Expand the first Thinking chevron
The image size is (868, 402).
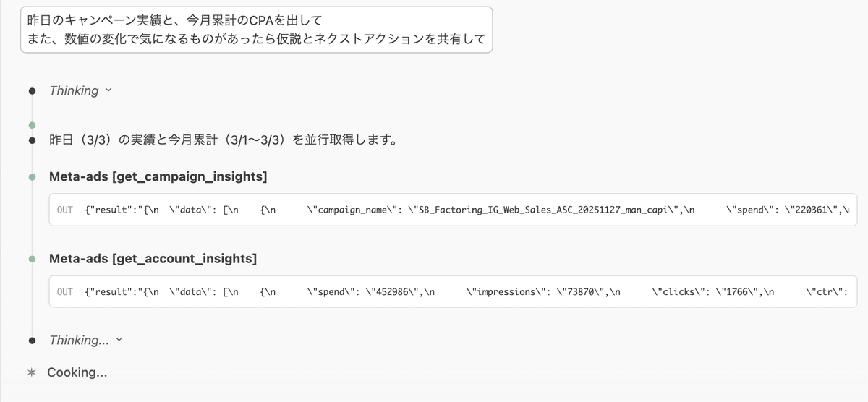[109, 90]
